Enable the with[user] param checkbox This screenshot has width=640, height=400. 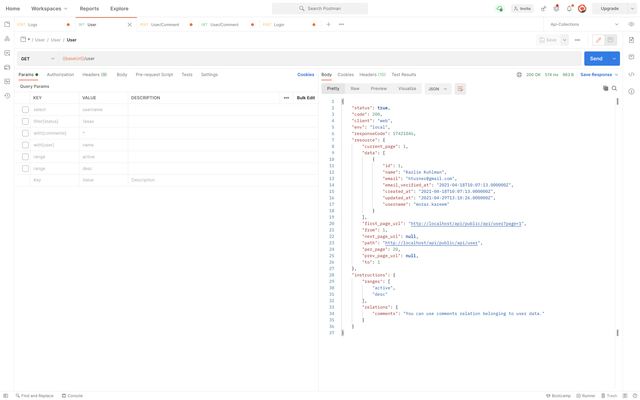(x=25, y=145)
